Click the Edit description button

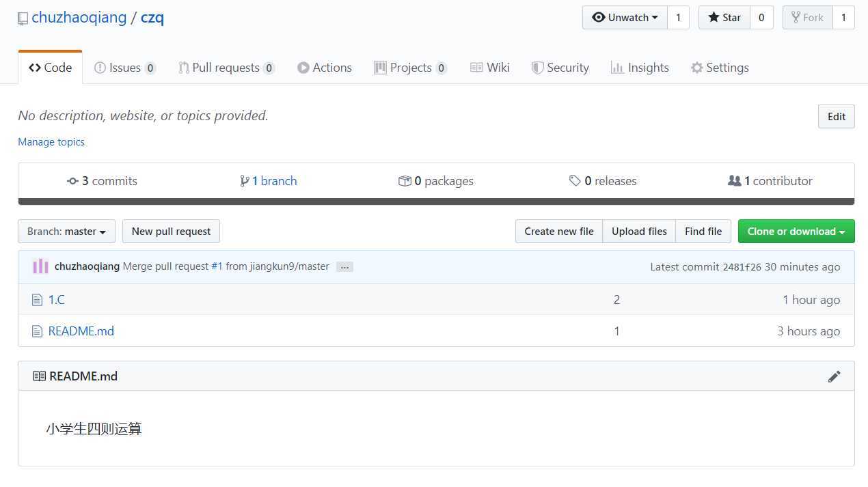pos(837,117)
